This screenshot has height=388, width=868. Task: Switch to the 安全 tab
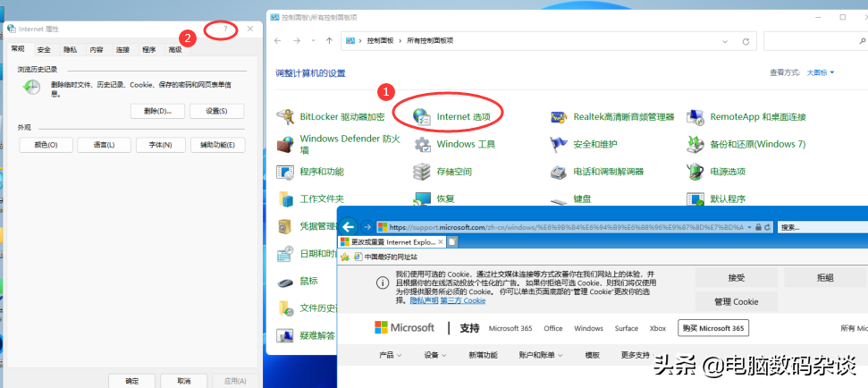coord(44,50)
